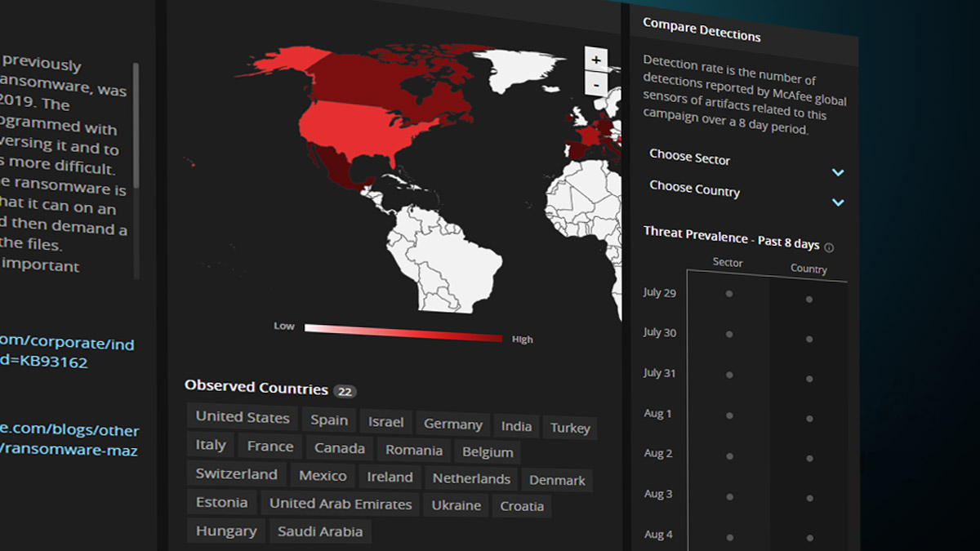Click the Country column header

click(808, 269)
